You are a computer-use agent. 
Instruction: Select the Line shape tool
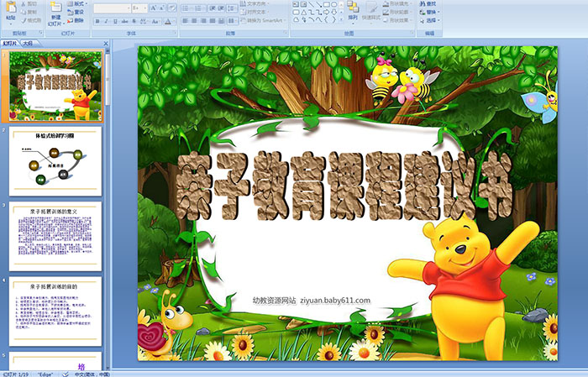311,4
